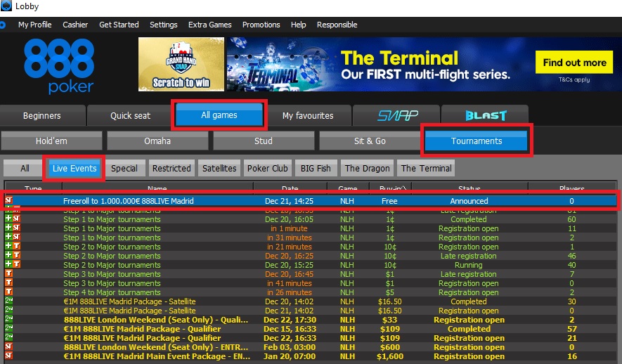Select the All games tab
622x364 pixels.
(219, 115)
